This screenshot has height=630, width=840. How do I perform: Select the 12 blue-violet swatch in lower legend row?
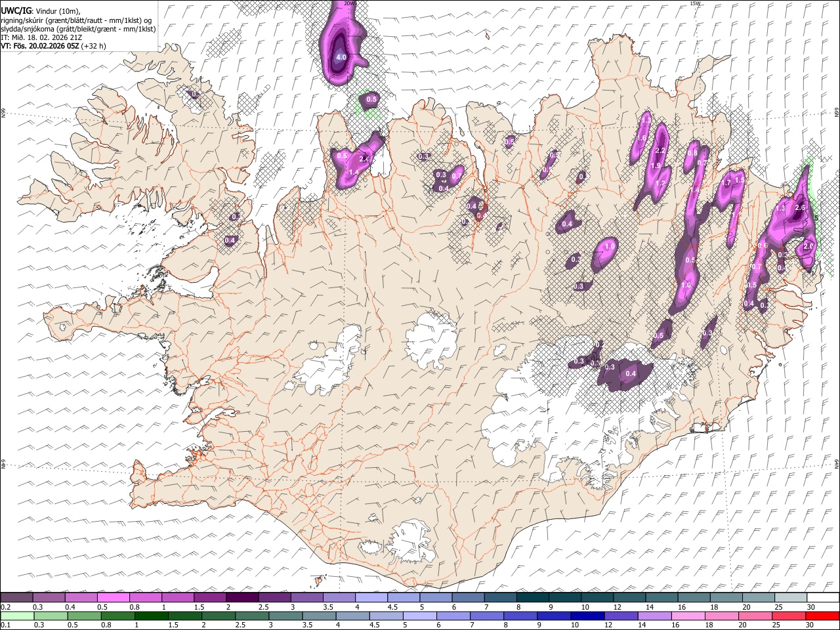[x=621, y=616]
